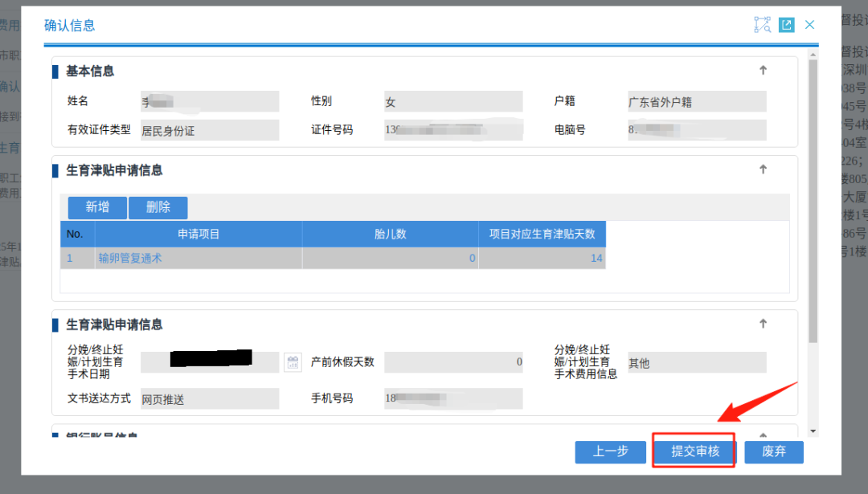This screenshot has width=868, height=494.
Task: Click the 项目对应生育津贴天数 column header
Action: tap(542, 234)
